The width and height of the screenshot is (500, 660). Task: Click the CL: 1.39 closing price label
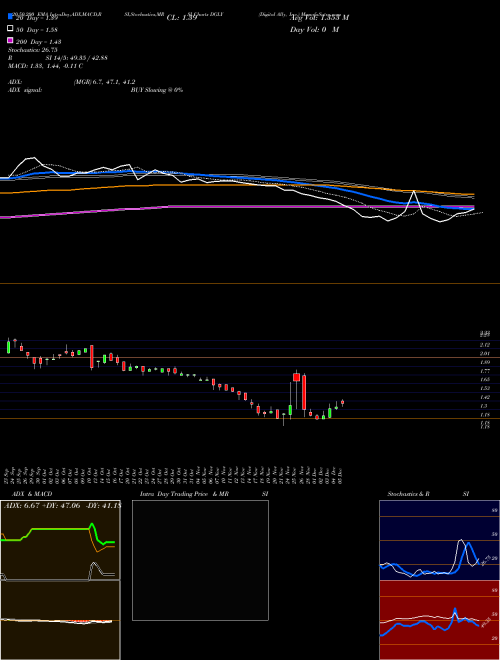[182, 18]
